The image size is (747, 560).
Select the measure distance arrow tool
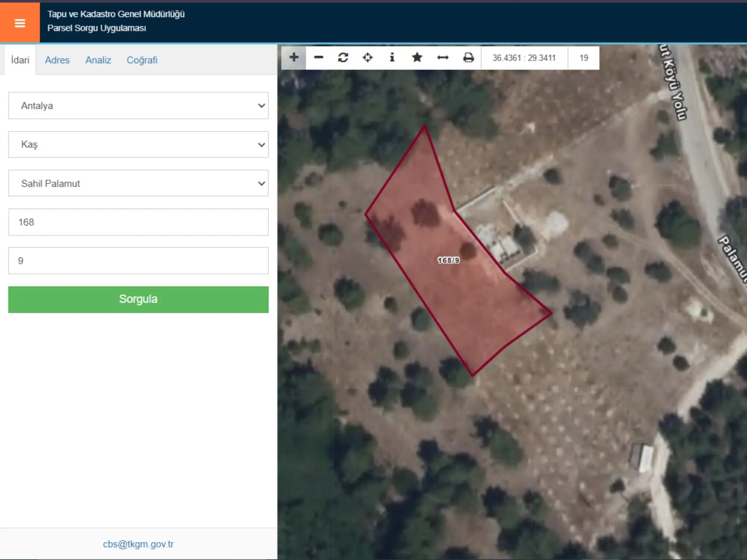(x=443, y=57)
